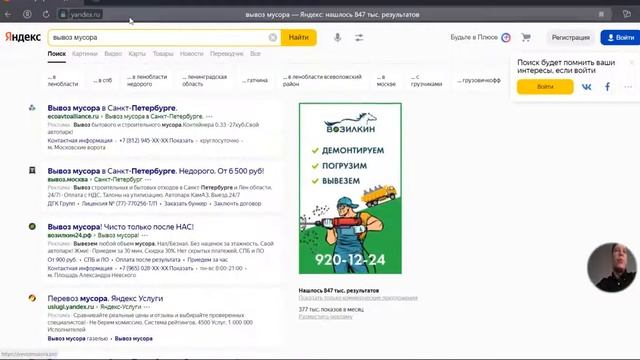Switch to the Карты tab
This screenshot has height=360, width=640.
click(x=137, y=54)
